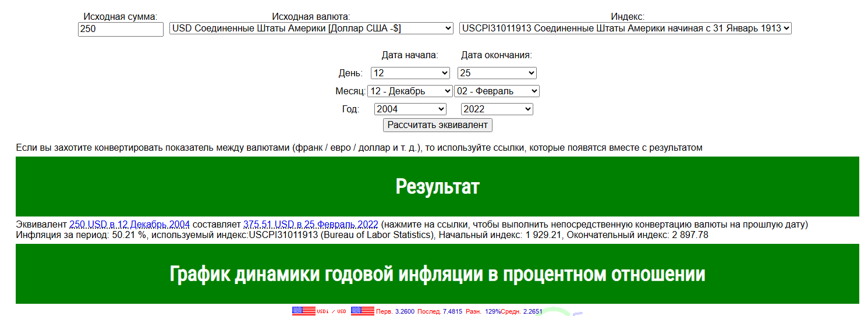Click the Индекс label
The width and height of the screenshot is (868, 316).
[x=628, y=16]
